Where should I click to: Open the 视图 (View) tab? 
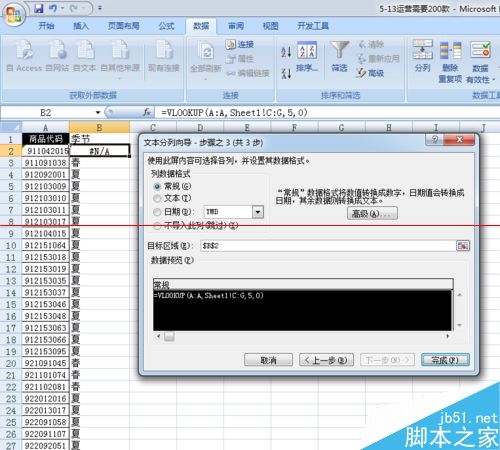(270, 26)
